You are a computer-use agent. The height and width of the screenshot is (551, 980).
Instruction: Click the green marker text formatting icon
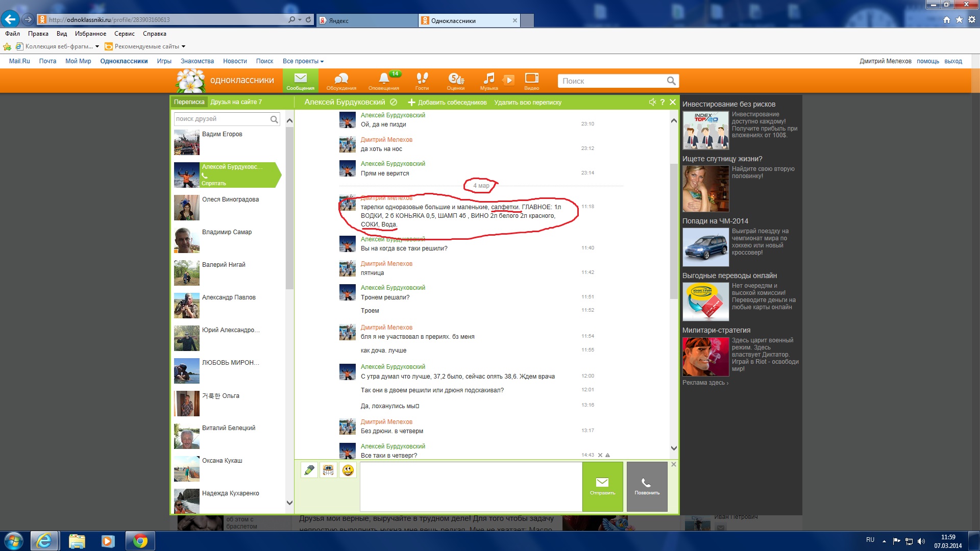309,470
